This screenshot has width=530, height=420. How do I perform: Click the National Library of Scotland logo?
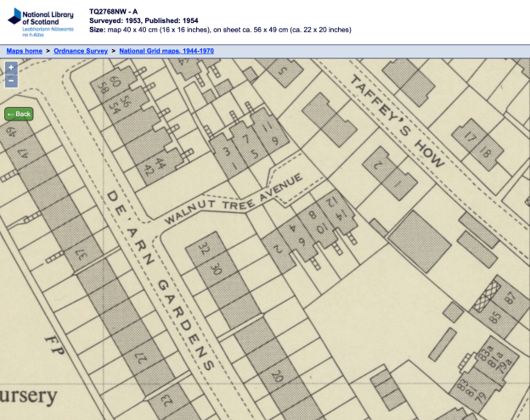pyautogui.click(x=41, y=20)
